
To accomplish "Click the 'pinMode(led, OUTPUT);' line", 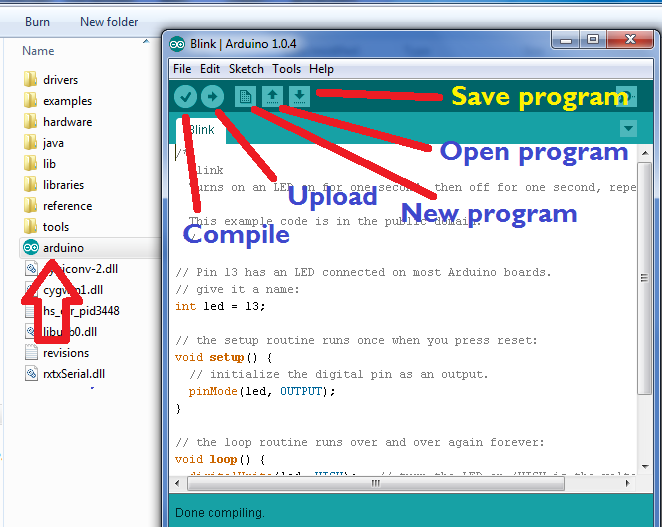I will click(262, 391).
